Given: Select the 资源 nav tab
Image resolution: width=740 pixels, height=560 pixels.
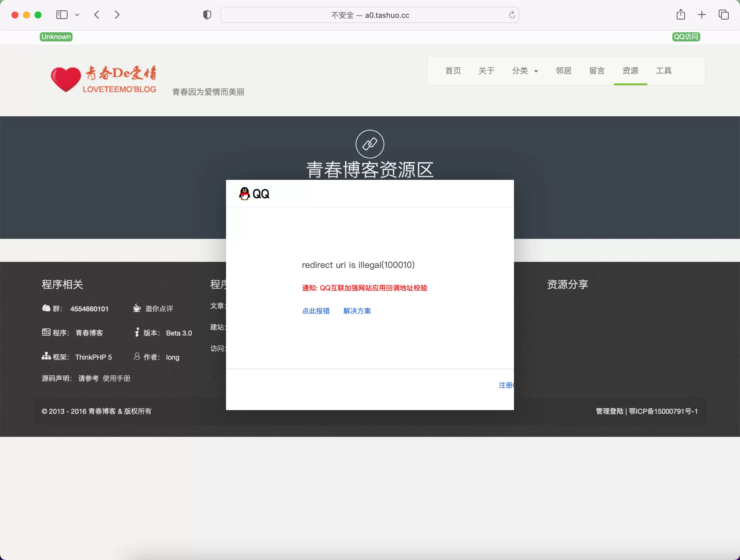Looking at the screenshot, I should [630, 71].
